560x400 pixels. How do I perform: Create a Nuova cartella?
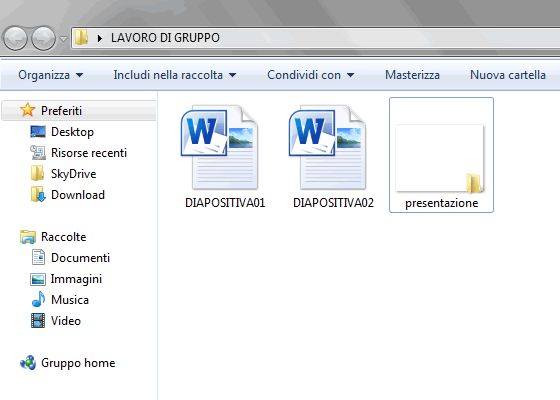[508, 75]
